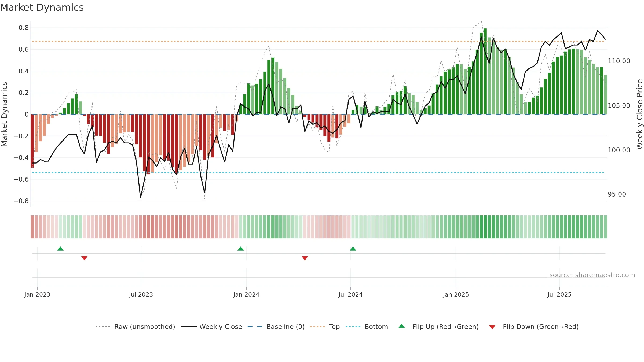Click the Jul 2025 x-axis label
The image size is (644, 362).
point(559,294)
